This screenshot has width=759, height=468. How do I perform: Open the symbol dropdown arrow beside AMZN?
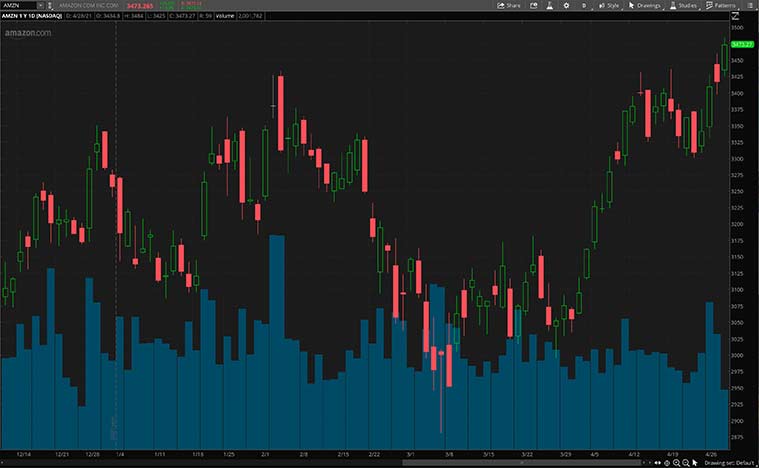pos(42,5)
